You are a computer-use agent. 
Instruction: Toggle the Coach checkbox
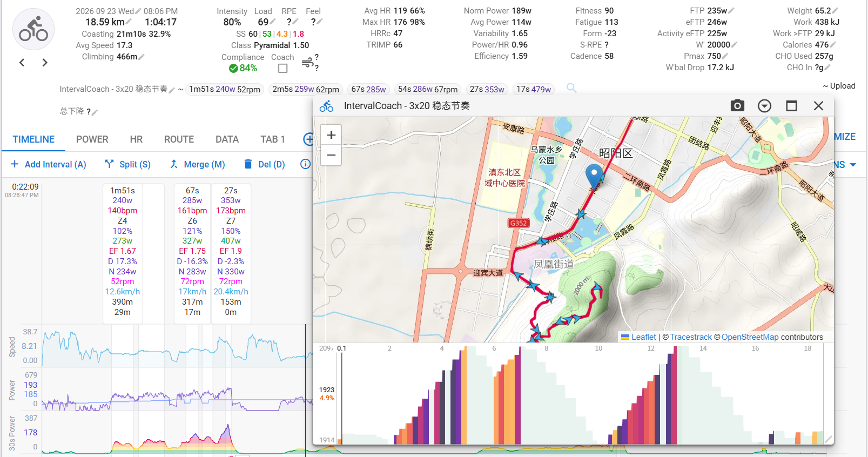(x=282, y=69)
